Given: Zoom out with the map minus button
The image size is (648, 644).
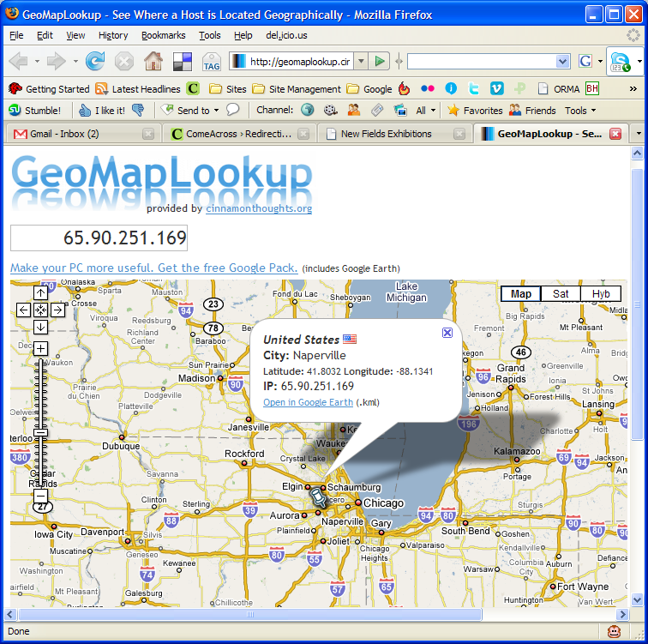Looking at the screenshot, I should 40,496.
